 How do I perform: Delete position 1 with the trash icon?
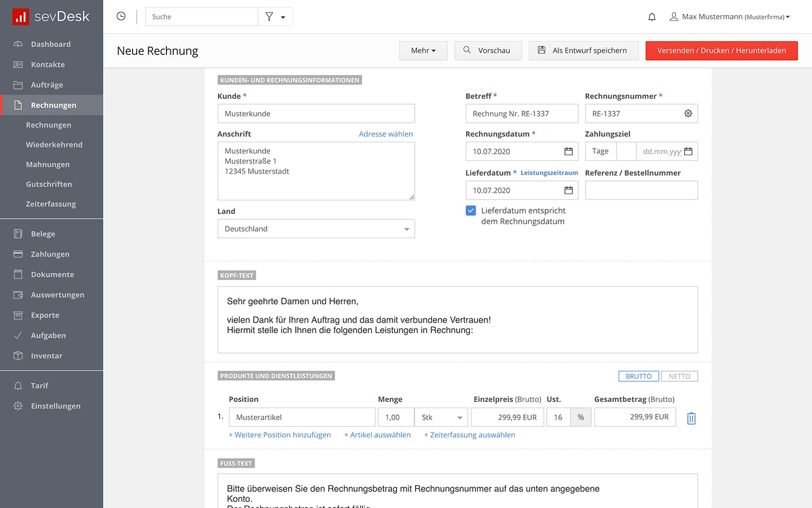pos(691,418)
